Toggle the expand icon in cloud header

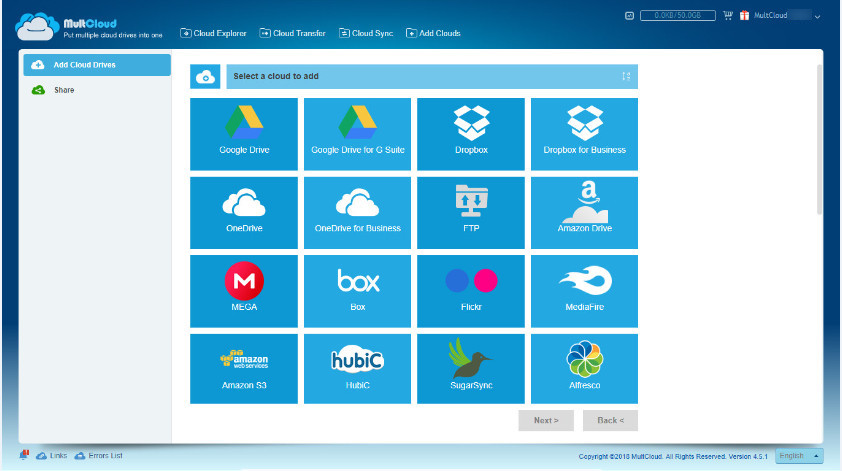pos(626,76)
